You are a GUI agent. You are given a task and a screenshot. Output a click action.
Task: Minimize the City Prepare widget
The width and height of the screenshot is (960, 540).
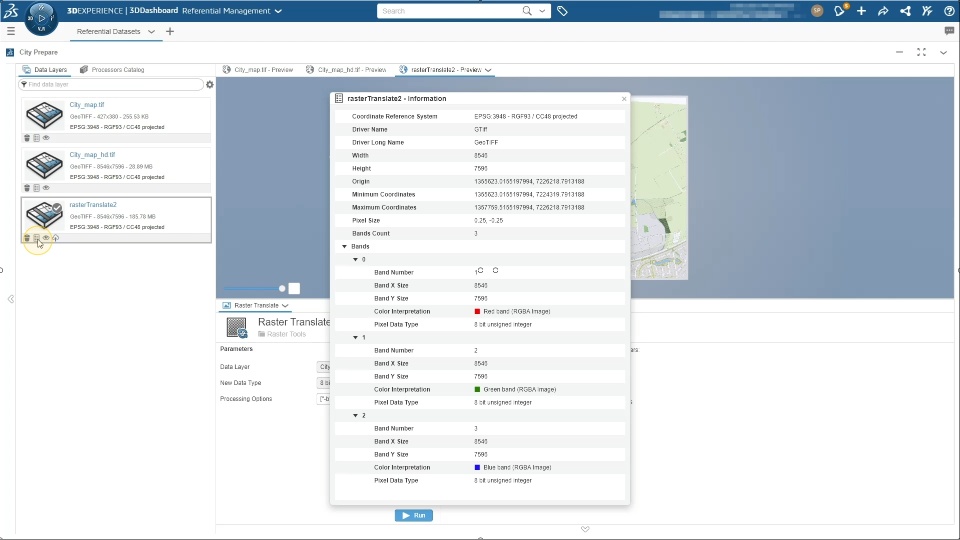point(899,52)
